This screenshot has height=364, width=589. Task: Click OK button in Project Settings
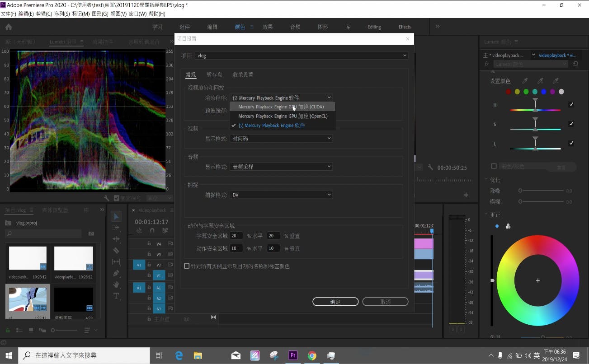[x=335, y=302]
